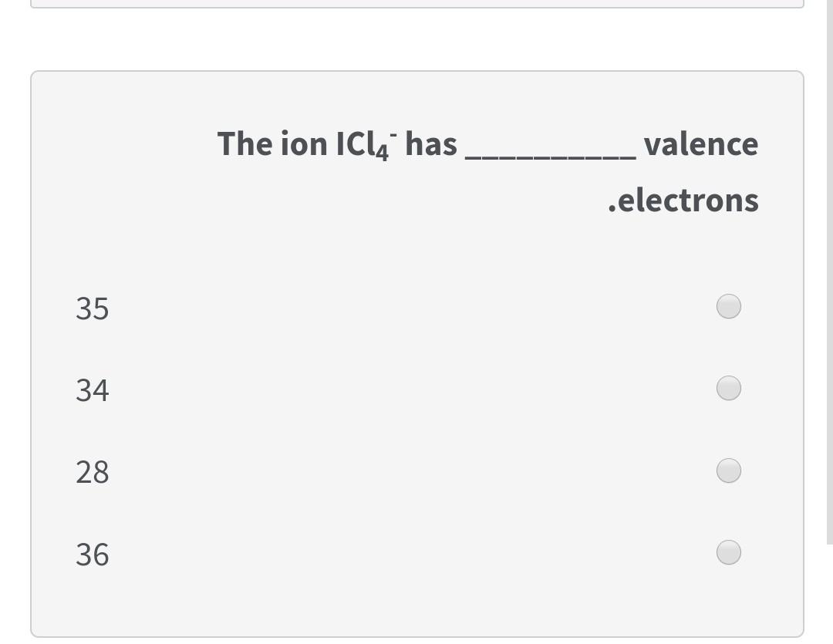Click the vertical scrollbar on the right edge
The width and height of the screenshot is (833, 644).
828,270
